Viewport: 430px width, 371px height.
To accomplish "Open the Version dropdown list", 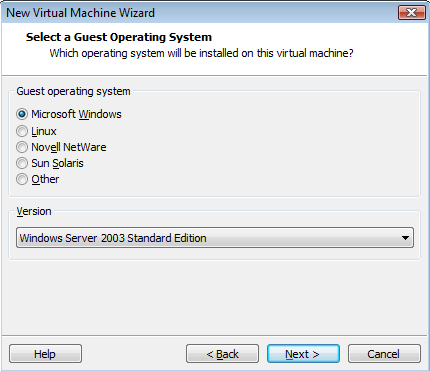I will coord(215,238).
